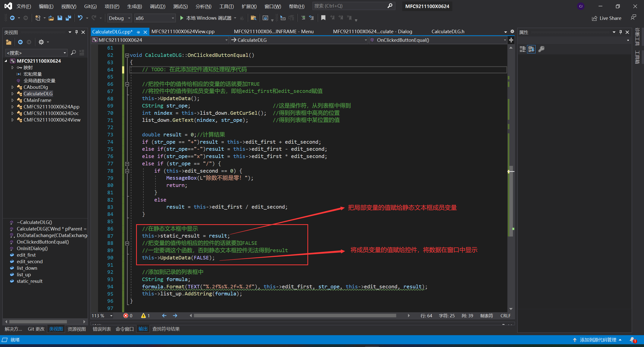644x347 pixels.
Task: Expand the CMainFrame class node
Action: pos(12,100)
